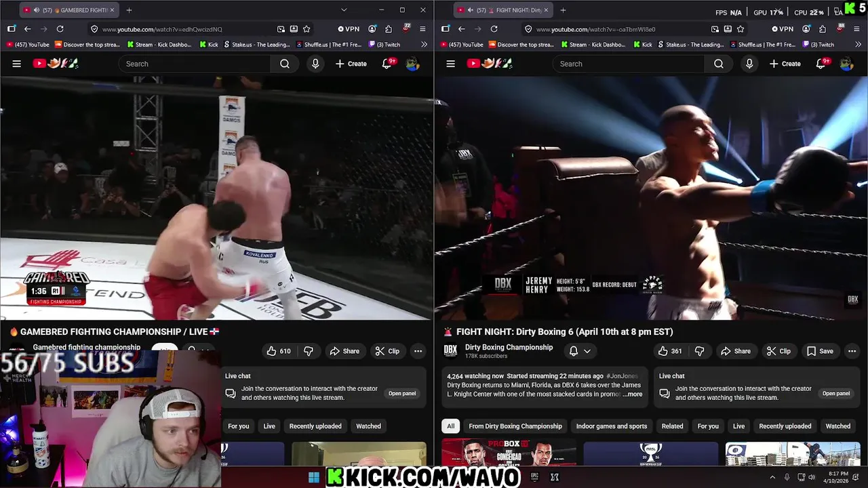
Task: Open more actions menu under Dirty Boxing video
Action: [852, 351]
